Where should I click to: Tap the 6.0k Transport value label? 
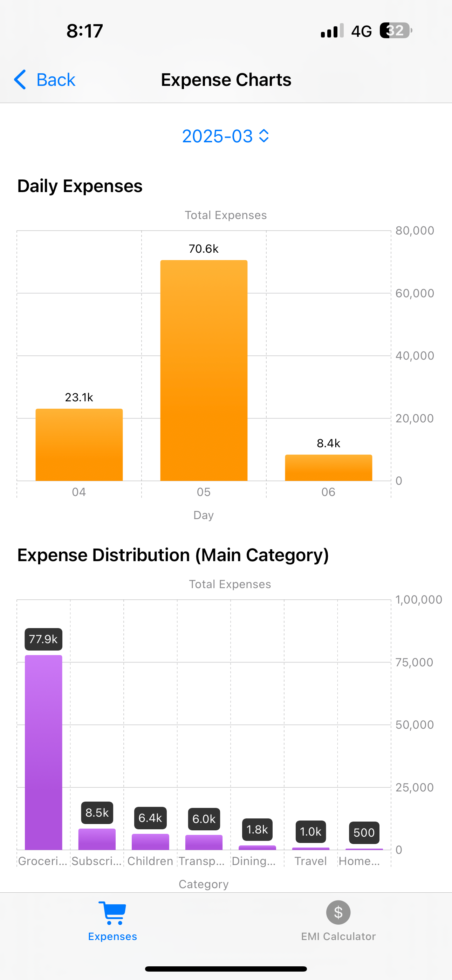point(204,819)
